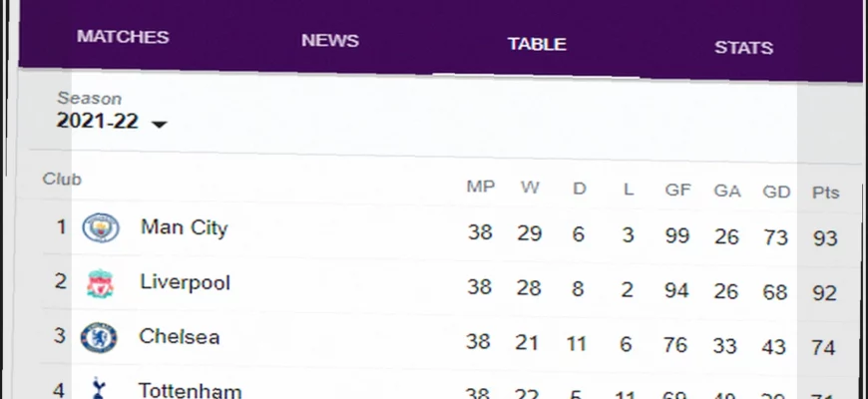The width and height of the screenshot is (868, 399).
Task: Click the Tottenham team name
Action: 190,390
